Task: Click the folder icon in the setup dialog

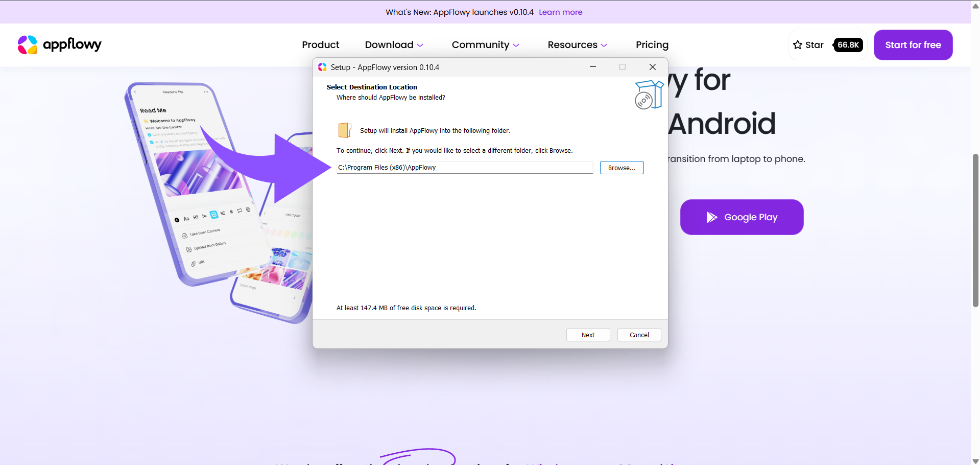Action: click(345, 130)
